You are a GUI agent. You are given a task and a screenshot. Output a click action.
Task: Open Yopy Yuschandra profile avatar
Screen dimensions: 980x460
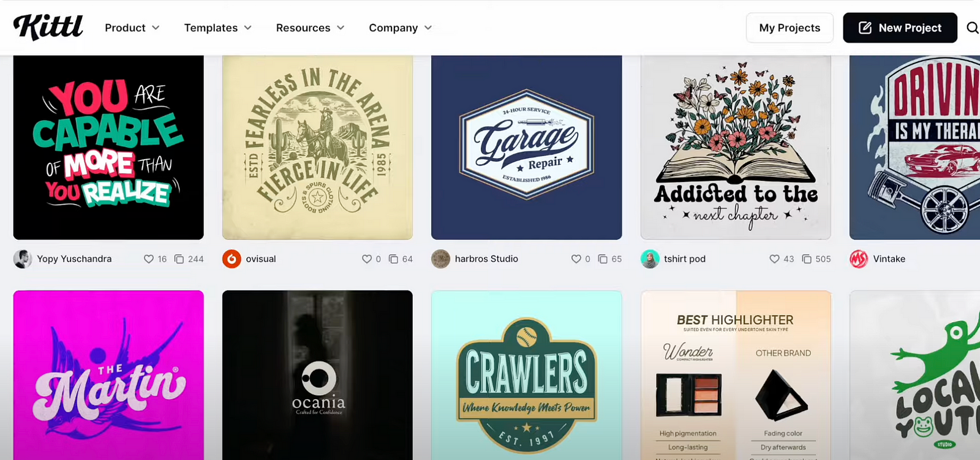(x=23, y=259)
